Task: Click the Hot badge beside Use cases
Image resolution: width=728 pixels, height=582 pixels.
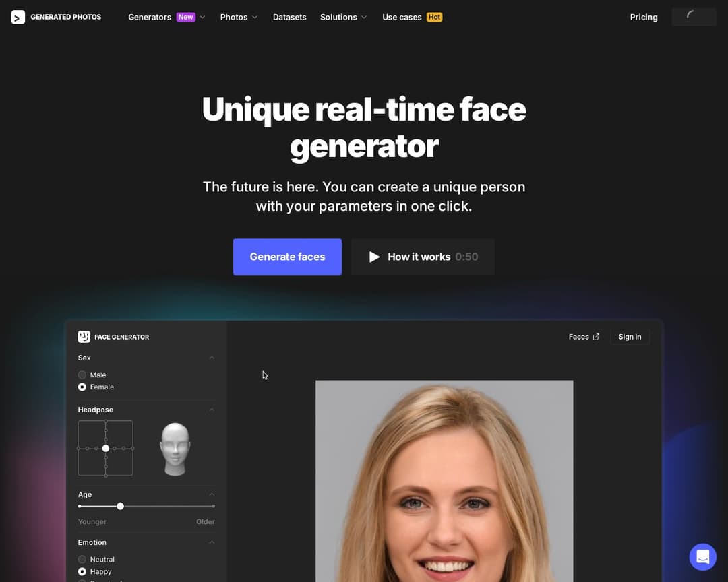Action: pyautogui.click(x=434, y=17)
